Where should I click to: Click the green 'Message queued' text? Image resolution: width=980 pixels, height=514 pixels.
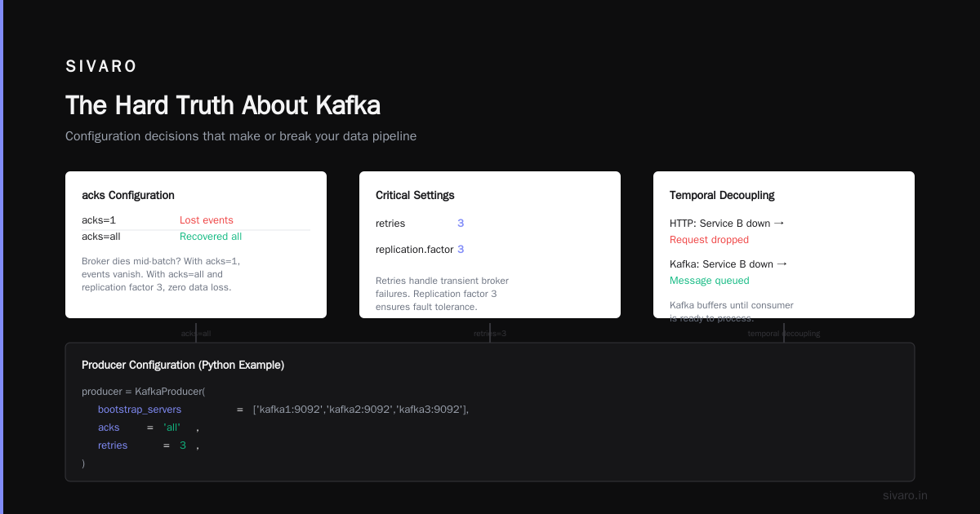coord(709,281)
